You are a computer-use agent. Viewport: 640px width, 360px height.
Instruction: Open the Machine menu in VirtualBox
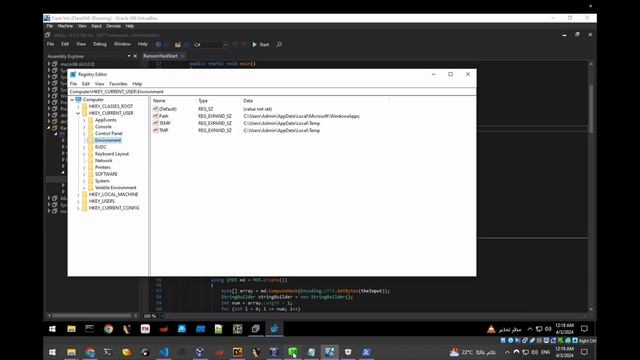(65, 26)
